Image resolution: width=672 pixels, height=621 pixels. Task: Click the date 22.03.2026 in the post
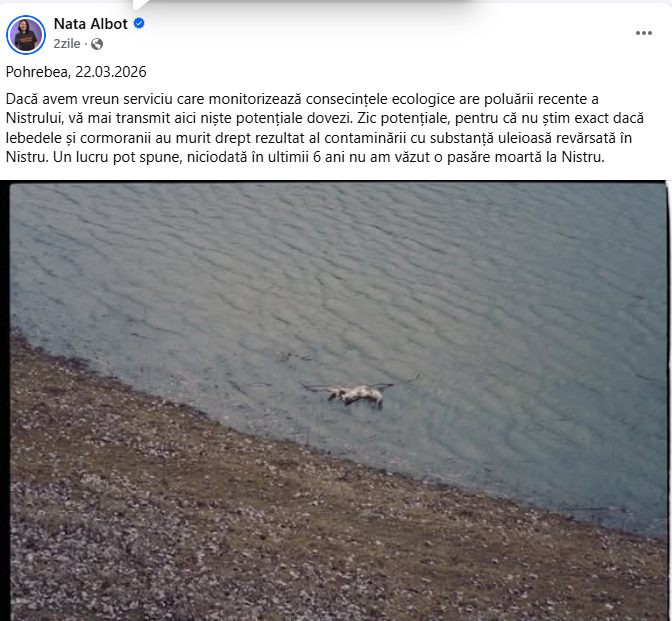(x=111, y=72)
